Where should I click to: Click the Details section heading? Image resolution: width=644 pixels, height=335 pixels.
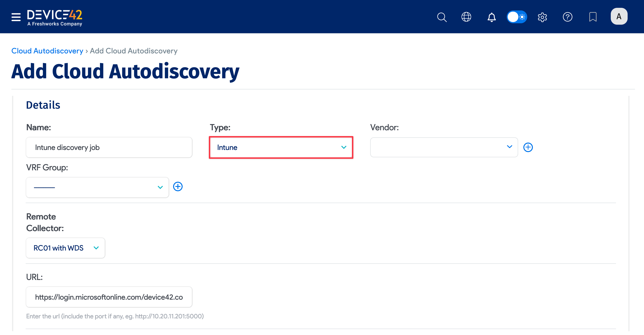click(x=43, y=105)
